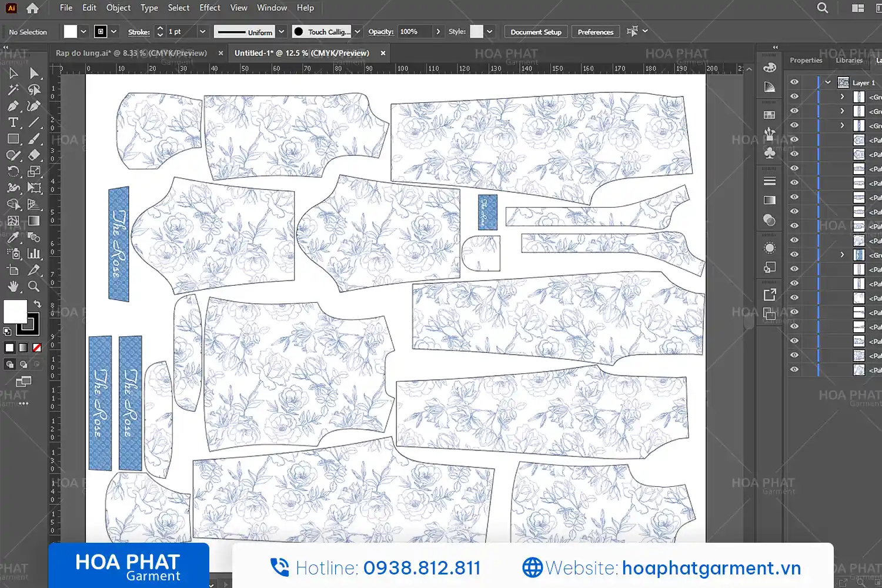Pick the Paintbrush tool
This screenshot has width=882, height=588.
(34, 139)
